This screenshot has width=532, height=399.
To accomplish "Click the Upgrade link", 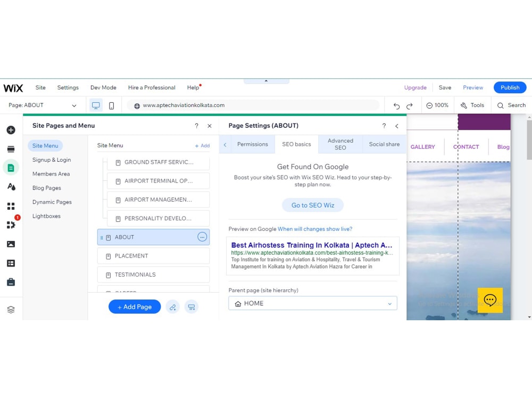I will tap(415, 88).
